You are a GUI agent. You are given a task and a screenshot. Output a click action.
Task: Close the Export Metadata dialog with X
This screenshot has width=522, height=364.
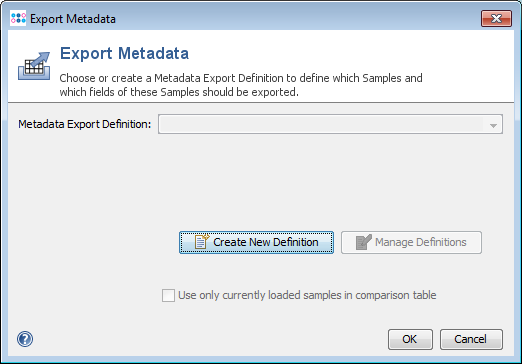pyautogui.click(x=496, y=18)
